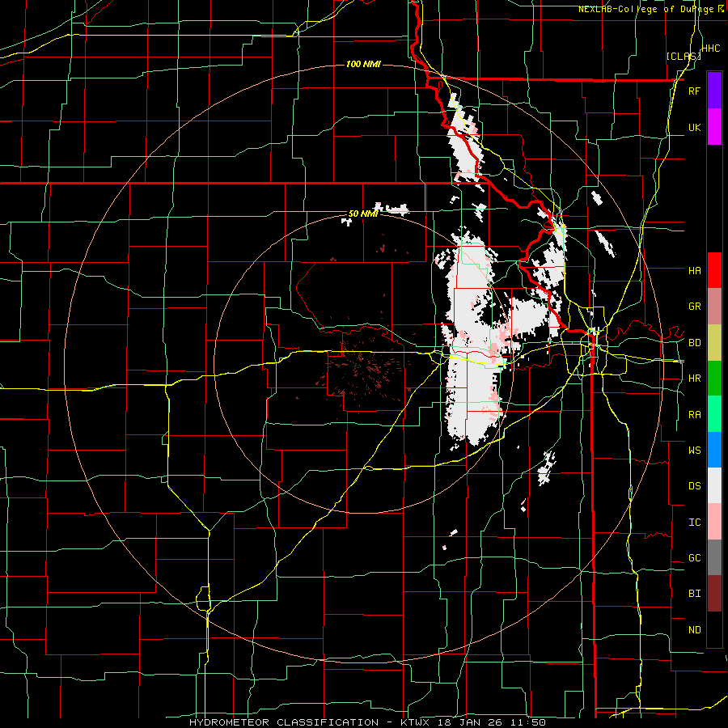Click the KTWX radar site identifier

(417, 722)
